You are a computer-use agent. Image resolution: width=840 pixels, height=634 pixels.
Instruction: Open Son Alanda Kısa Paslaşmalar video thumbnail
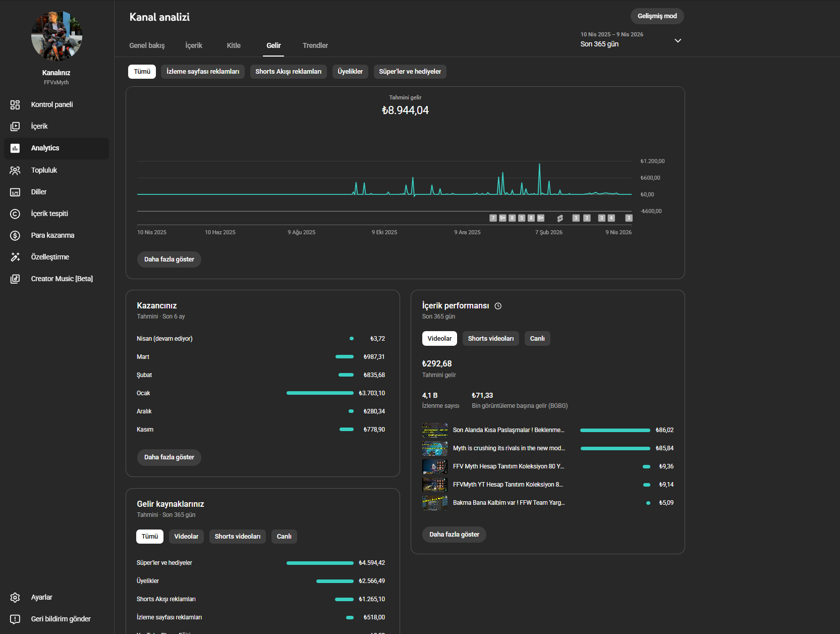point(435,430)
